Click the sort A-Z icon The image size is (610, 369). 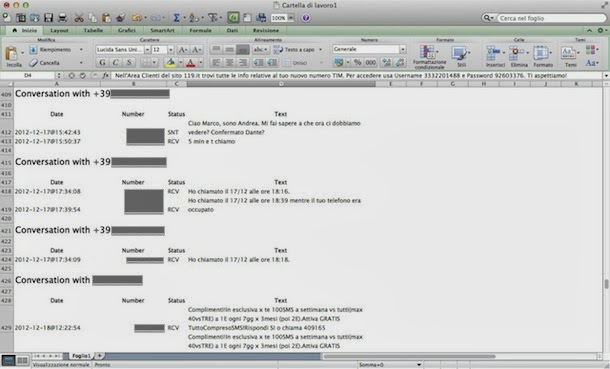tap(193, 17)
